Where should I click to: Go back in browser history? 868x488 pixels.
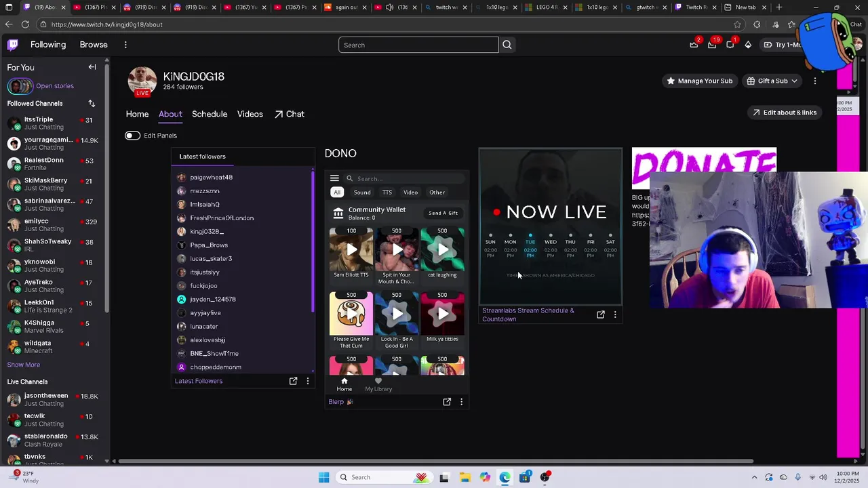click(x=8, y=24)
